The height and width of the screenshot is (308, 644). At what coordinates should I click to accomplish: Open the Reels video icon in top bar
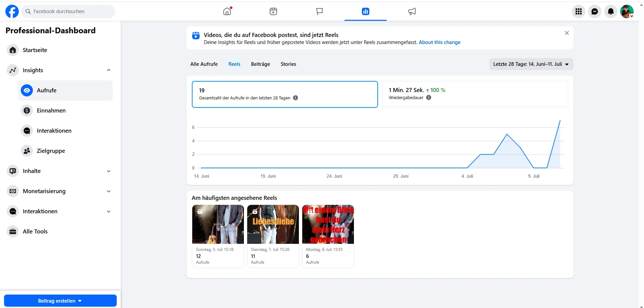click(273, 11)
